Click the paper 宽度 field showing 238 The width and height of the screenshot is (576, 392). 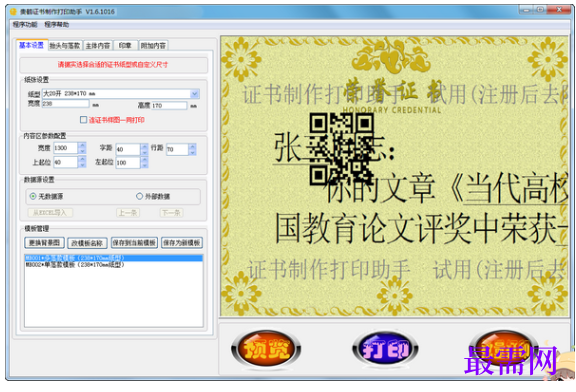65,104
